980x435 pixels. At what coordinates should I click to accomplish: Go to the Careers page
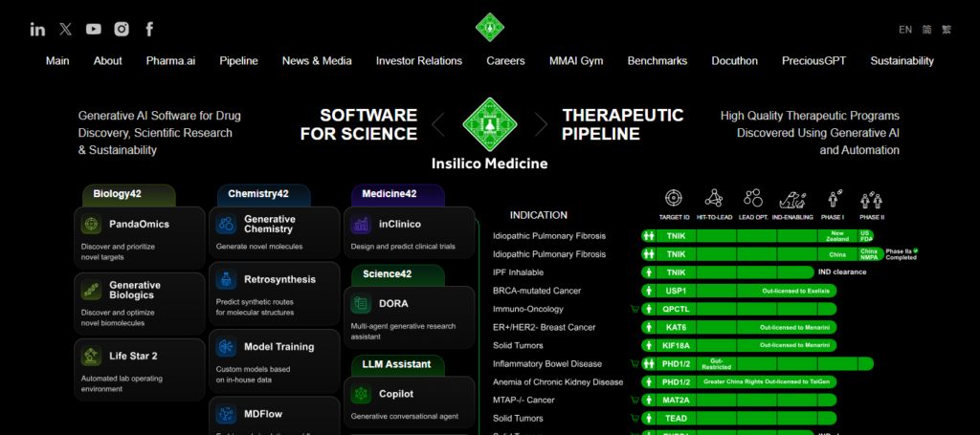[x=505, y=61]
